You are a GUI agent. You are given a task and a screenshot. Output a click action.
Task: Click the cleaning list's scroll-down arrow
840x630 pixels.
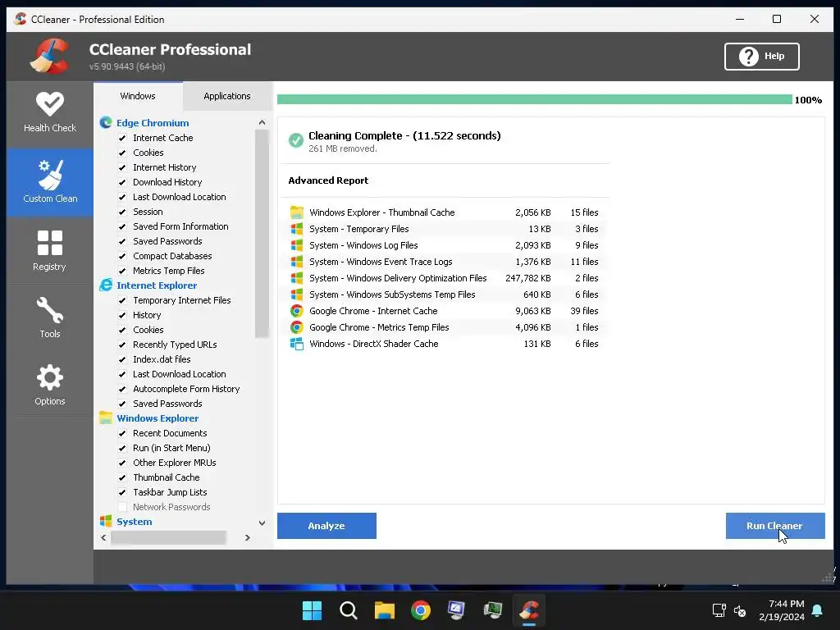pyautogui.click(x=262, y=523)
